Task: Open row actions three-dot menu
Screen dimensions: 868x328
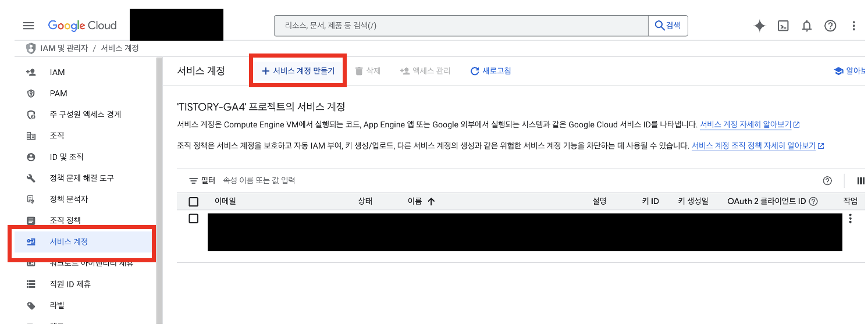Action: click(851, 219)
